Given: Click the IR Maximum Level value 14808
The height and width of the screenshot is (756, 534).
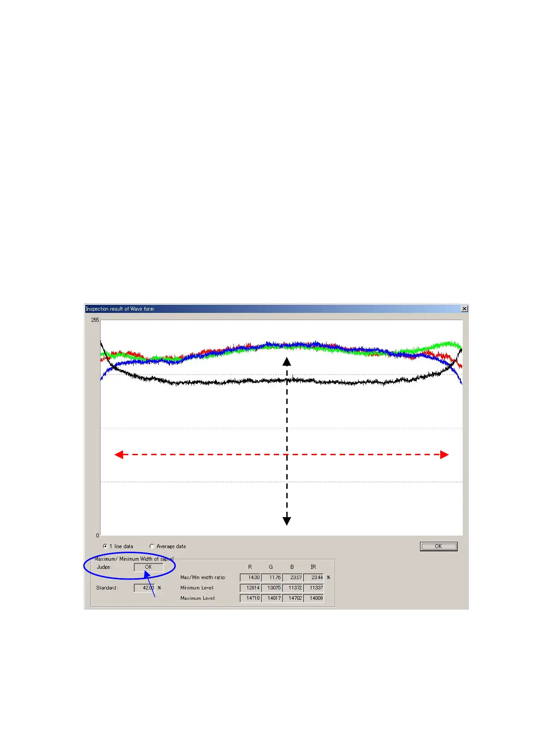Looking at the screenshot, I should 313,598.
